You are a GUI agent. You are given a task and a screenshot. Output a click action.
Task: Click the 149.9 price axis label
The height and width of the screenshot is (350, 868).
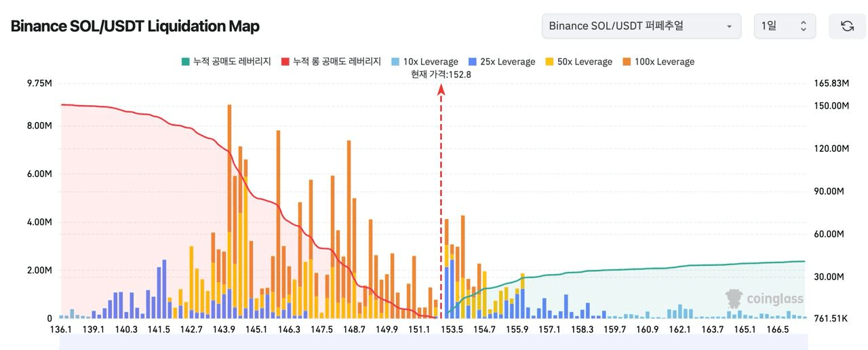(387, 330)
